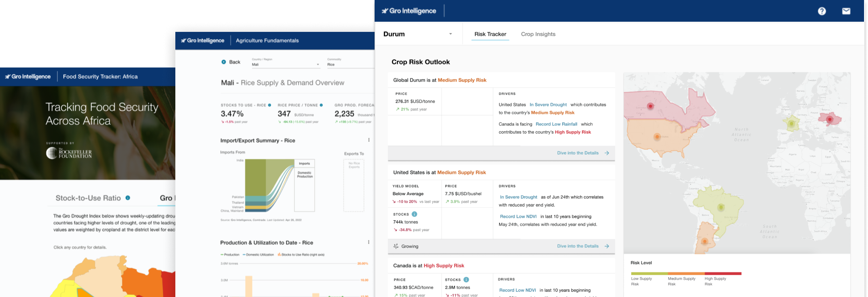Click the Back button in Mali overview
The width and height of the screenshot is (868, 297).
pyautogui.click(x=231, y=62)
